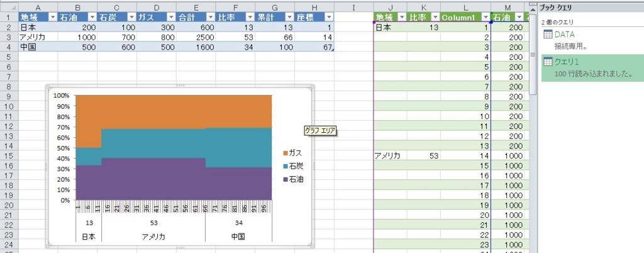
Task: Click cell H4 with value 67
Action: tap(314, 47)
